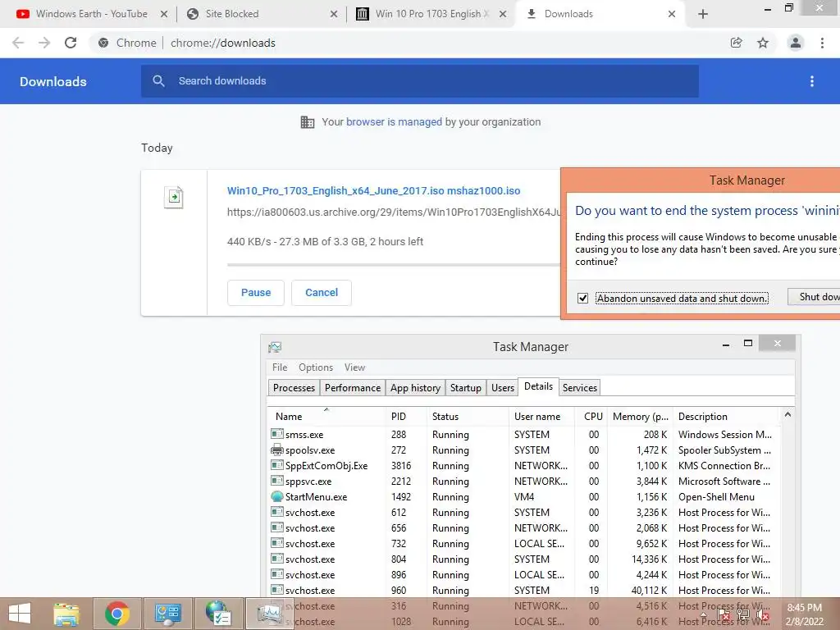The width and height of the screenshot is (840, 630).
Task: Open the Win10_Pro_1703 ISO file link
Action: click(373, 190)
